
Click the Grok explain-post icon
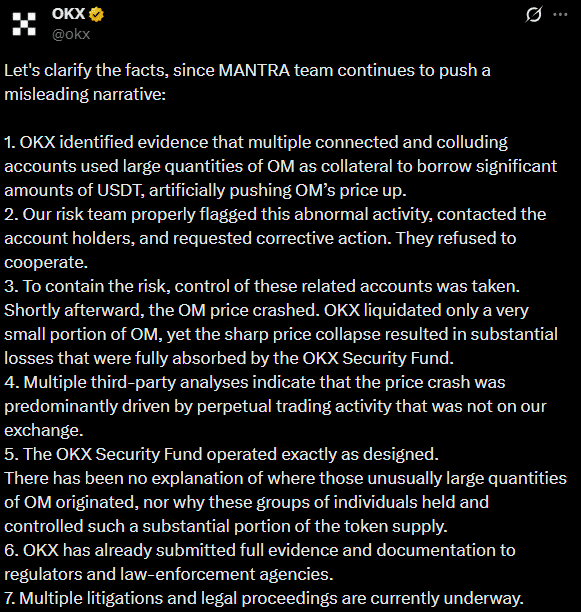click(x=533, y=14)
